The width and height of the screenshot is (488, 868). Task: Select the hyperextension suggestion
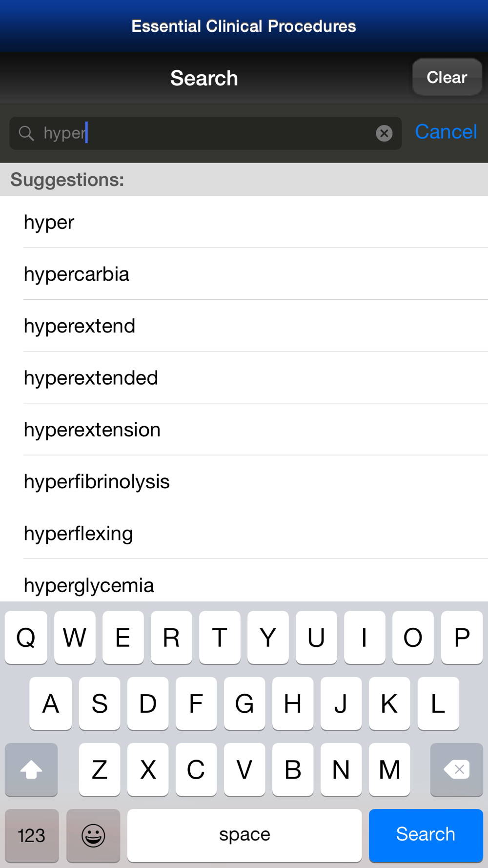tap(244, 430)
